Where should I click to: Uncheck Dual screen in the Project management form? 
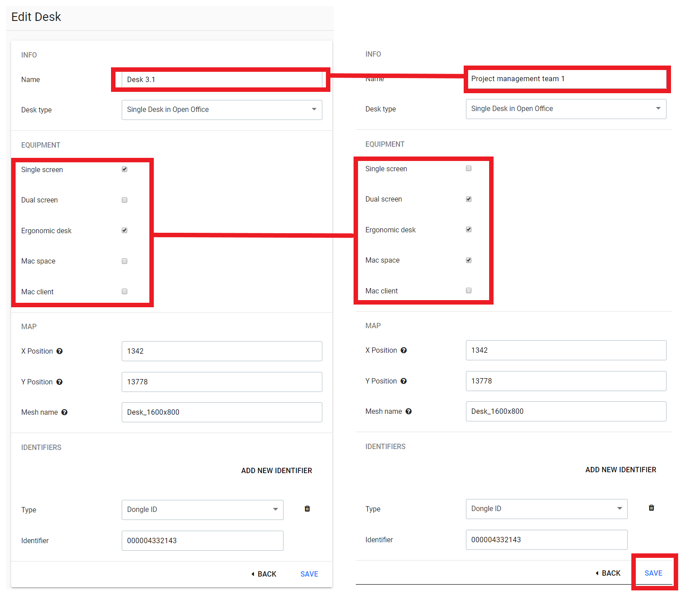coord(469,199)
